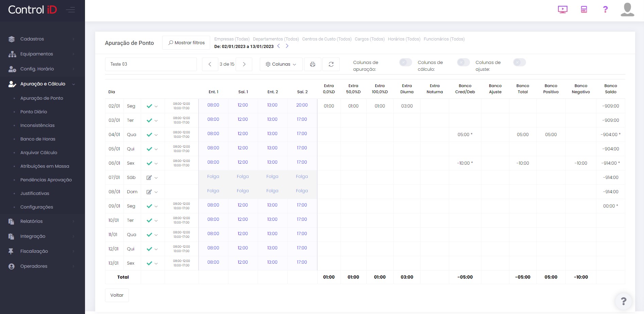The width and height of the screenshot is (644, 314).
Task: Open the Banco de Horas submenu item
Action: click(38, 139)
